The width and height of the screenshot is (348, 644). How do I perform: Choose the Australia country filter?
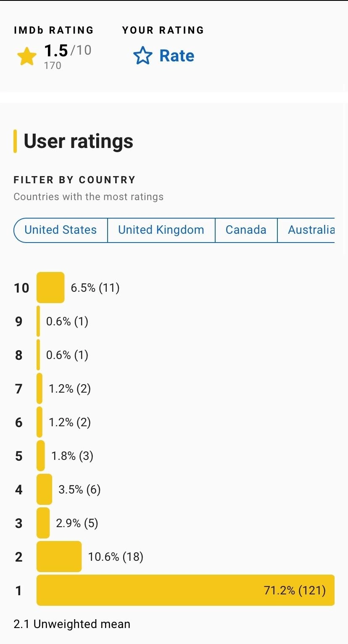306,230
